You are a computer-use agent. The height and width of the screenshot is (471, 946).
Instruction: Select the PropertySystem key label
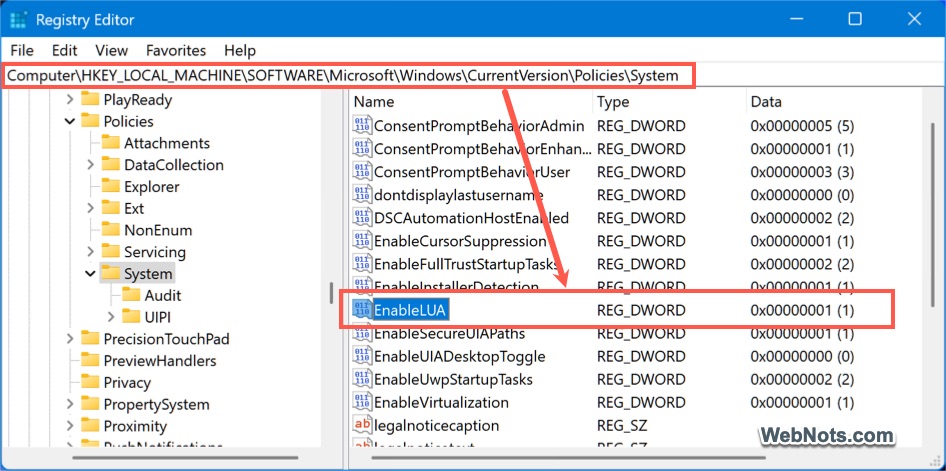coord(156,404)
